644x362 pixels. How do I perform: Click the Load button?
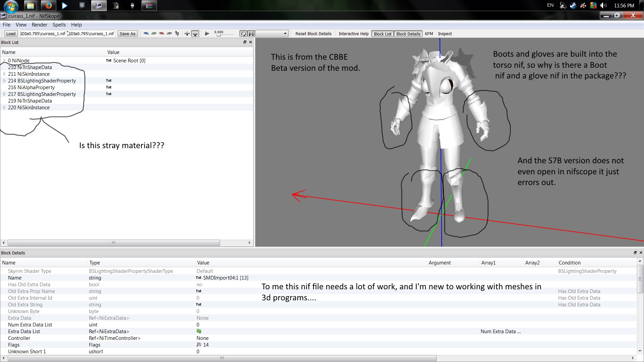(11, 34)
